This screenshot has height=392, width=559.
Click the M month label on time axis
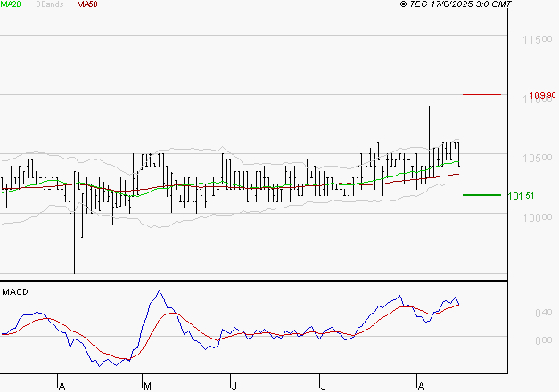click(x=147, y=385)
